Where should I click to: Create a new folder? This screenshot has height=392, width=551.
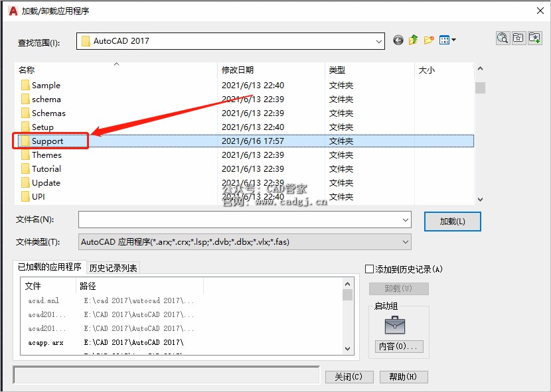[x=429, y=40]
